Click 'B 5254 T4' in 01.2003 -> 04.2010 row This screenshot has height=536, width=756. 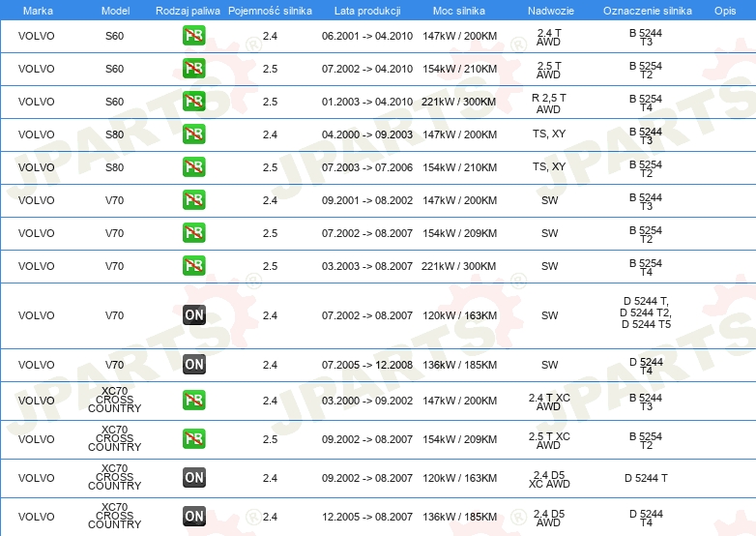pos(646,103)
